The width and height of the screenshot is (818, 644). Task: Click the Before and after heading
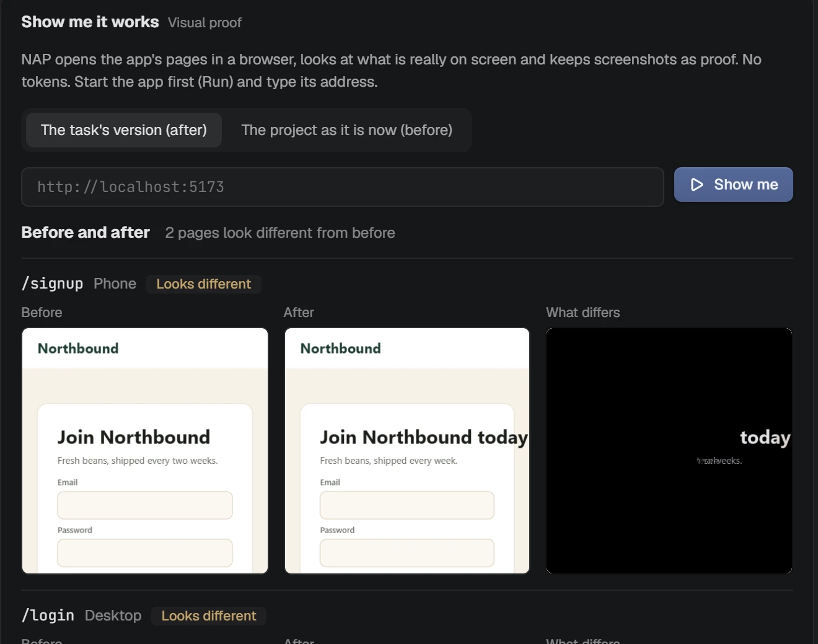[86, 232]
